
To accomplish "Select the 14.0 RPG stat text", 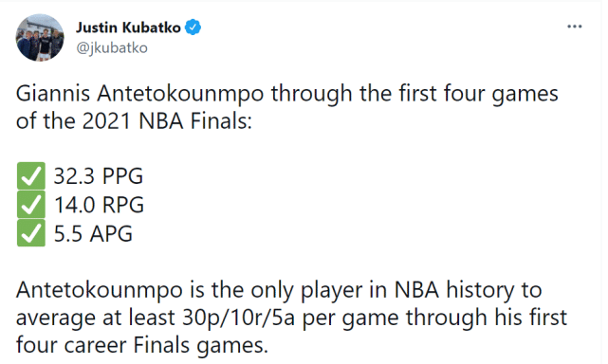I will tap(99, 205).
